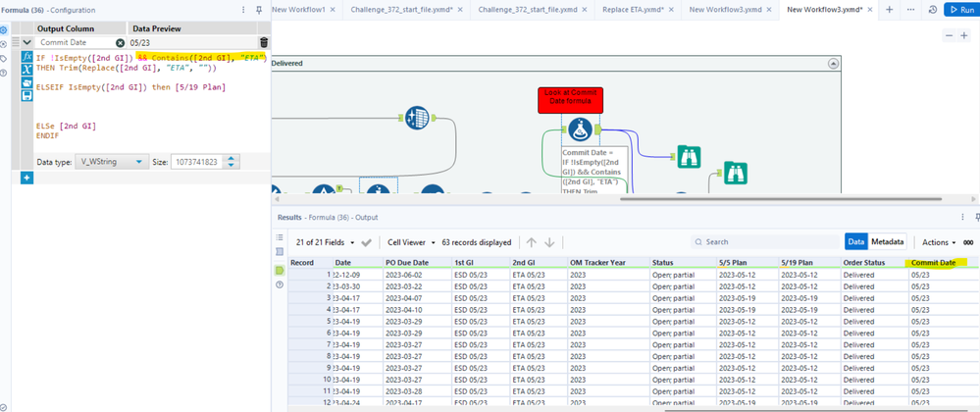Viewport: 980px width, 412px height.
Task: Click the canvas horizontal scrollbar
Action: coord(781,199)
